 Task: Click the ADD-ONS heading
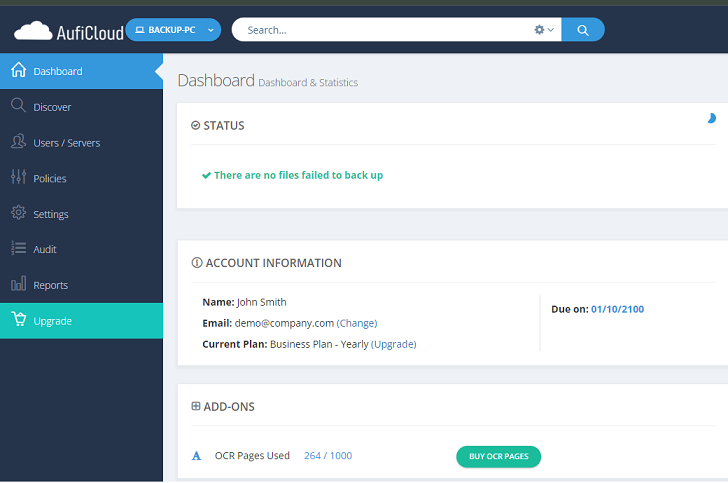(x=229, y=407)
